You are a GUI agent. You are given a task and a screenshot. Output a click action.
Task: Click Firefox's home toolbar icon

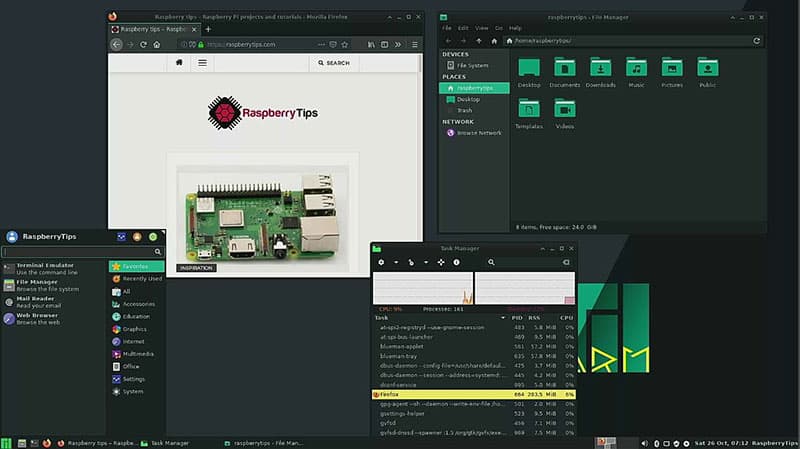tap(157, 44)
